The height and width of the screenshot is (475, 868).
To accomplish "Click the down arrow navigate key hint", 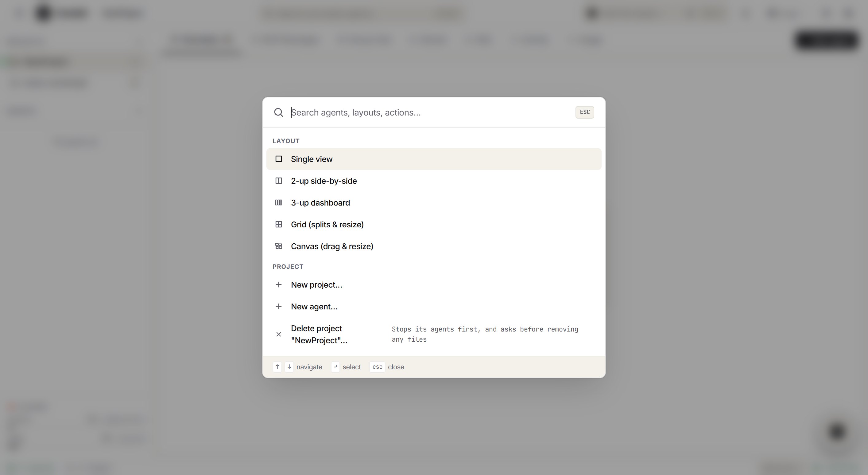I will (x=289, y=367).
